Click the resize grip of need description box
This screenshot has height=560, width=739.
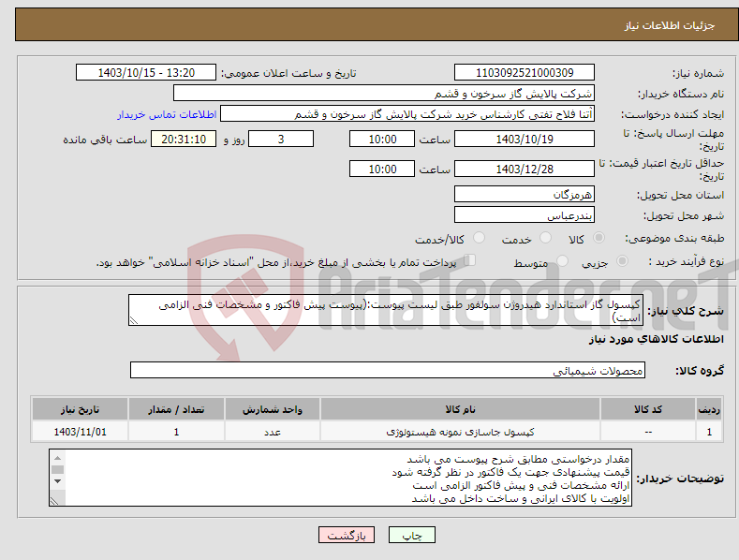tap(134, 320)
